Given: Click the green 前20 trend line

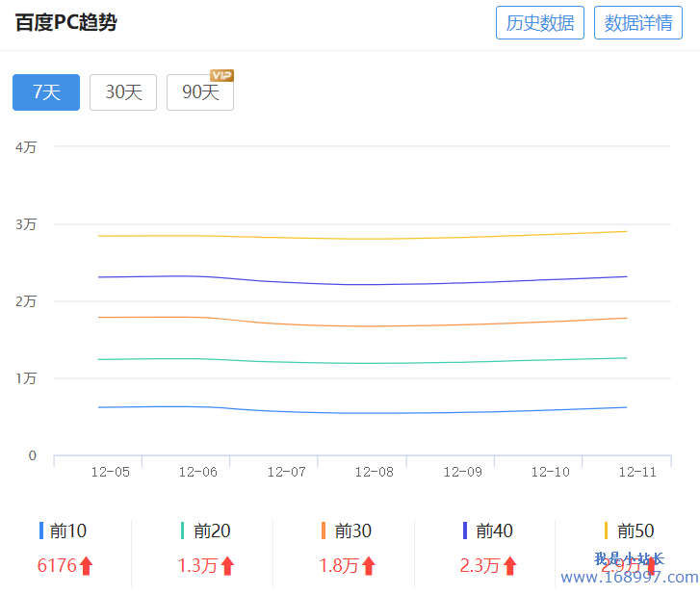Looking at the screenshot, I should tap(362, 363).
